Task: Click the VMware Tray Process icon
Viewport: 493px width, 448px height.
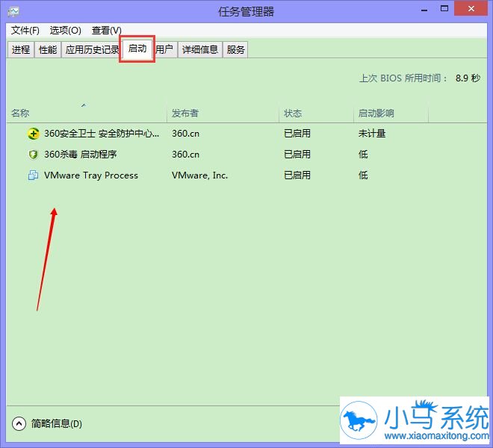Action: click(33, 175)
